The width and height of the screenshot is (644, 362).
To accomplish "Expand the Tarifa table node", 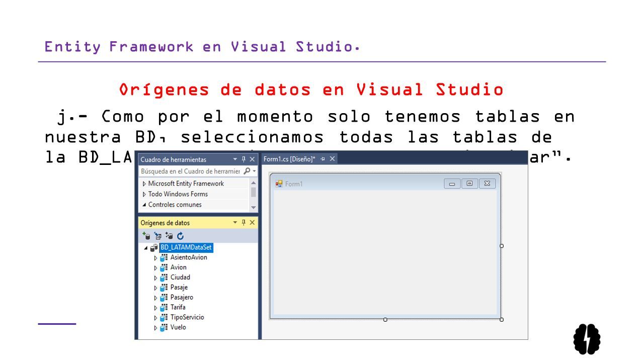I will [x=155, y=308].
